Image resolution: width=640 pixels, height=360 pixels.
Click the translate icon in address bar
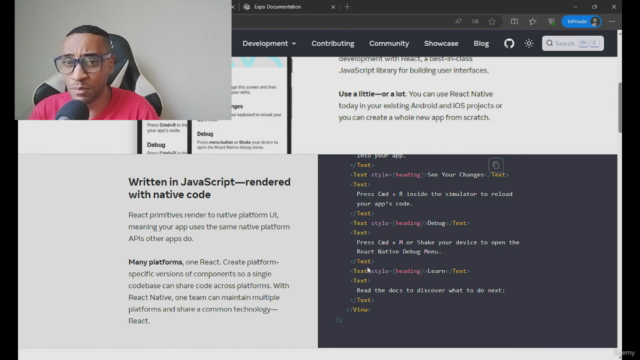tap(475, 21)
